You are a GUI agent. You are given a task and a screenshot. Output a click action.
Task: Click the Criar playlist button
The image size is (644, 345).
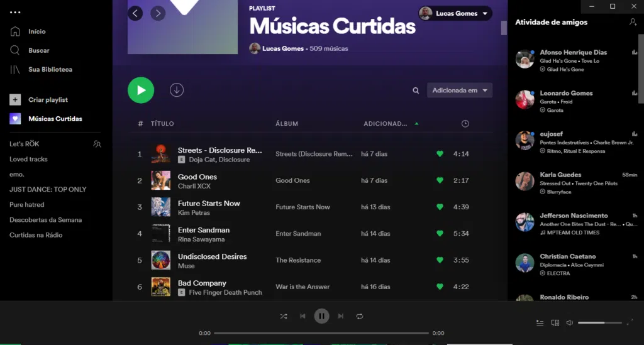[x=38, y=100]
